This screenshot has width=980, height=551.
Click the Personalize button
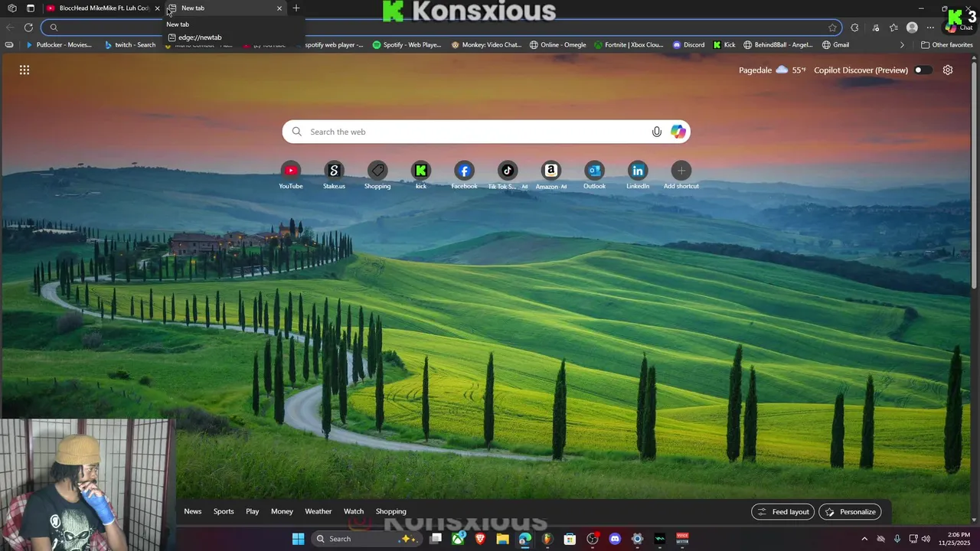(850, 511)
